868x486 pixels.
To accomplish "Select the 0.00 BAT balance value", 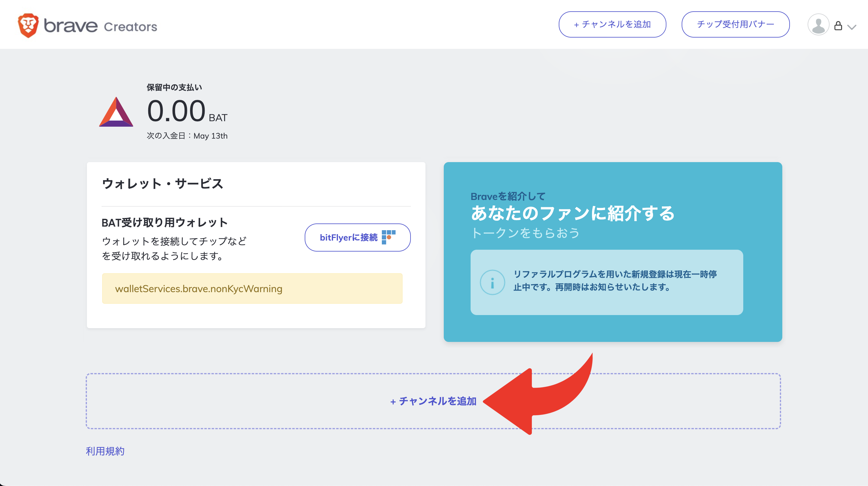I will click(187, 111).
